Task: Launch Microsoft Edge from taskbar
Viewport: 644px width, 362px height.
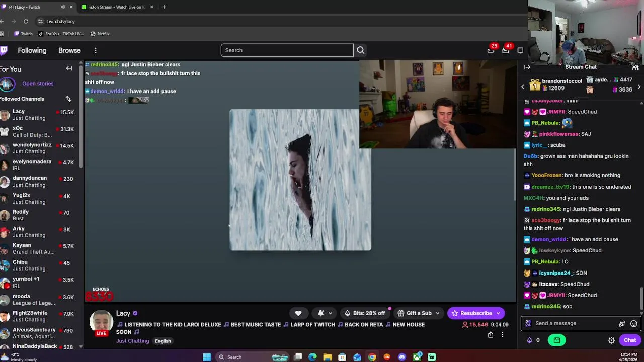Action: pos(312,357)
